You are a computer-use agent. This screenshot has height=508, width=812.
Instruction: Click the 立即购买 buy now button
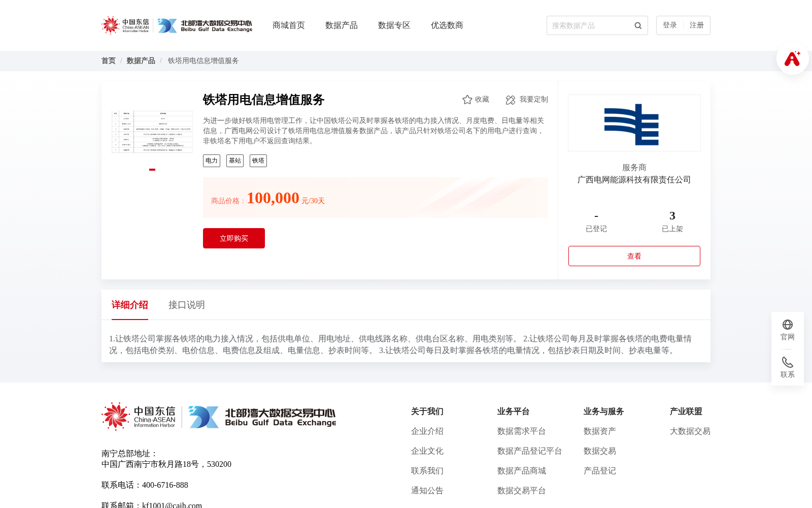click(x=234, y=238)
